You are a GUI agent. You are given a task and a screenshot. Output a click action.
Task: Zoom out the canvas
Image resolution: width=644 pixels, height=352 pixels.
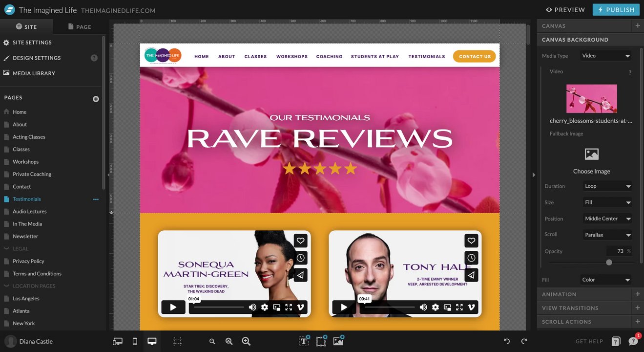tap(212, 342)
